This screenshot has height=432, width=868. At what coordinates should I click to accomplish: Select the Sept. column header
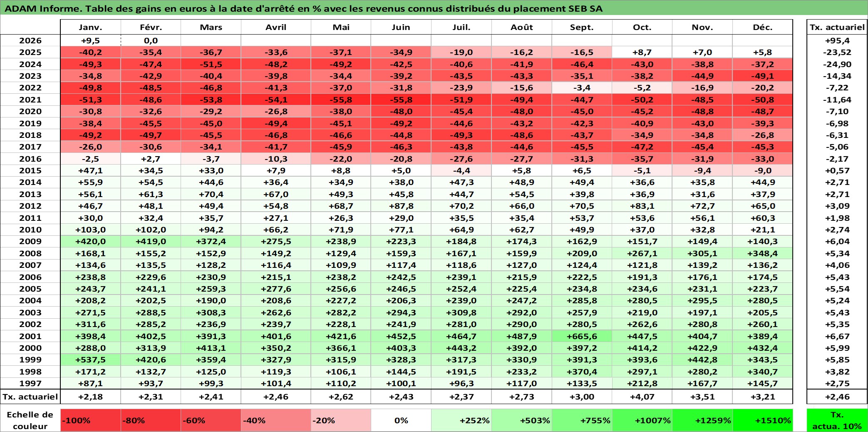coord(582,27)
